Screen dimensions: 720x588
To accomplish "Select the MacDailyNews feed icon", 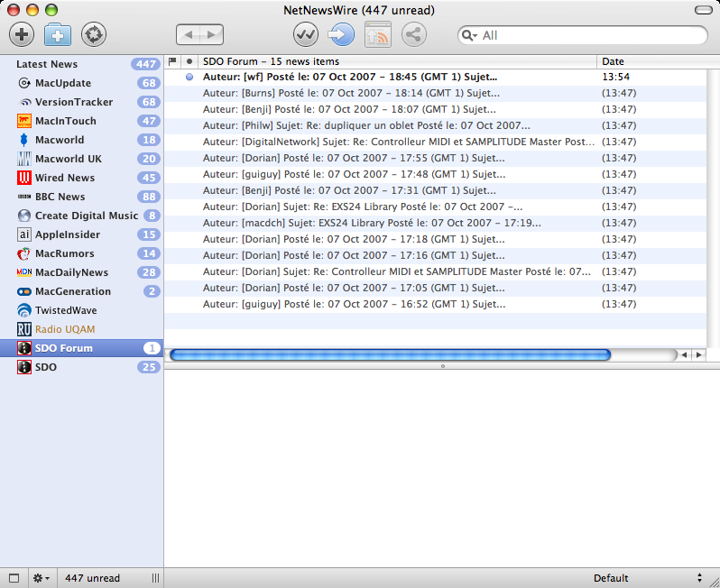I will tap(23, 272).
